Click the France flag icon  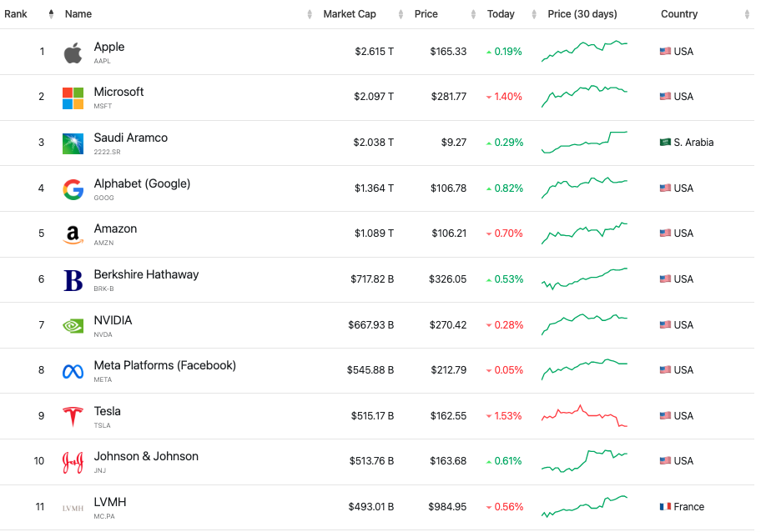point(665,506)
